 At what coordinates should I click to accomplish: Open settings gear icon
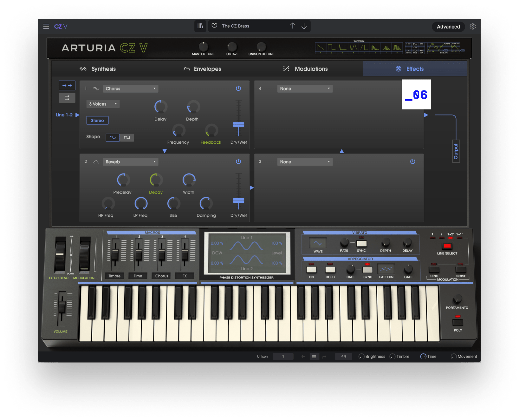473,26
